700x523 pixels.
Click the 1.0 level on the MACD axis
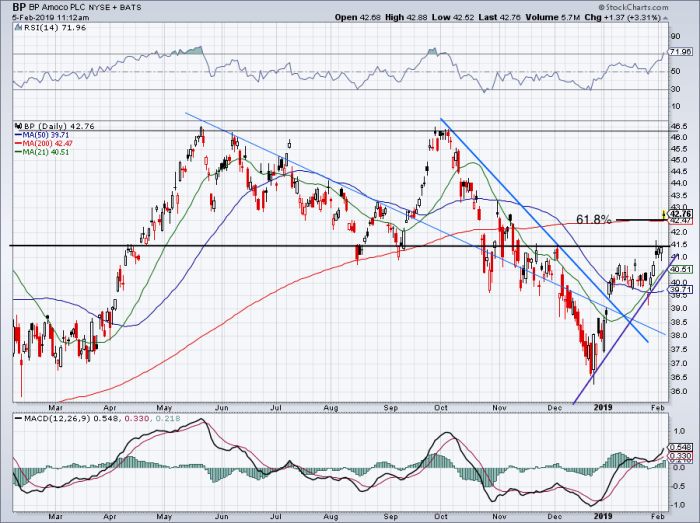coord(679,431)
